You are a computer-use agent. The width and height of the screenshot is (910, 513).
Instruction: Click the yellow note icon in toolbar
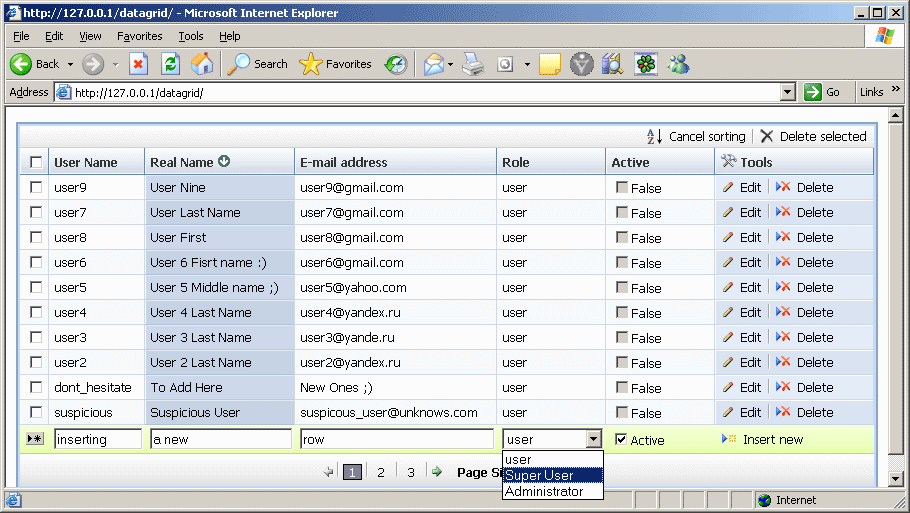550,64
